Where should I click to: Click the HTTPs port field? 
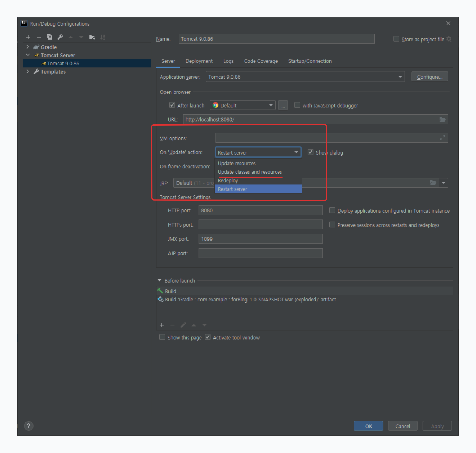[260, 225]
